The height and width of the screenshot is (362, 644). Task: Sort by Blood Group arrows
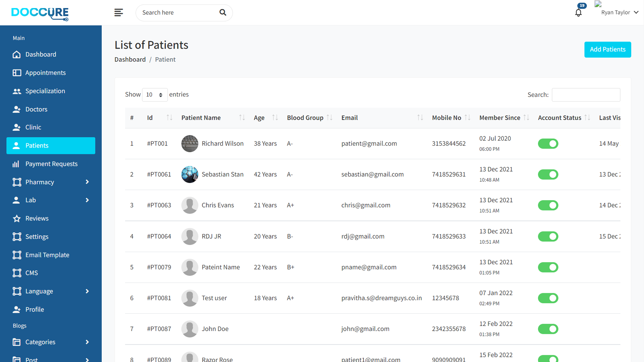coord(329,117)
